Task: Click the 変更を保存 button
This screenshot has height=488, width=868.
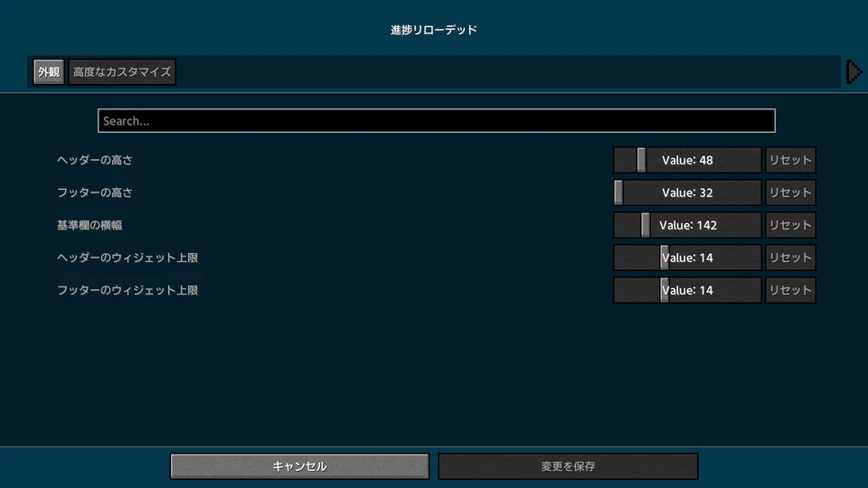Action: (x=568, y=466)
